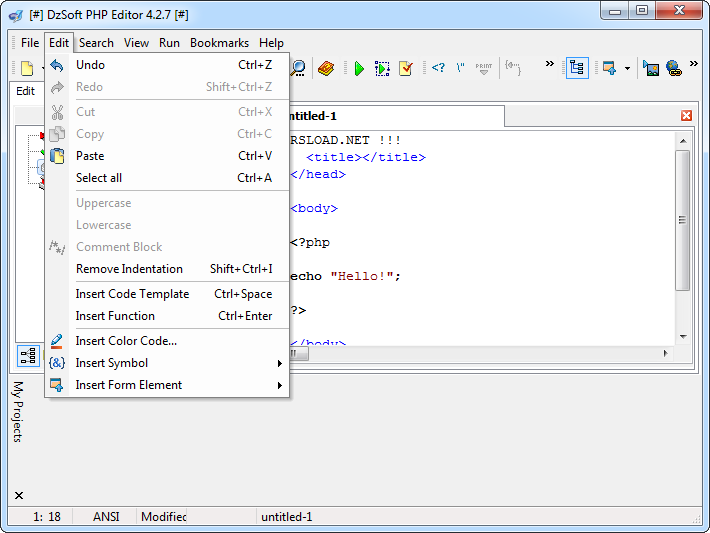The height and width of the screenshot is (533, 710).
Task: Open the Run menu
Action: [169, 43]
